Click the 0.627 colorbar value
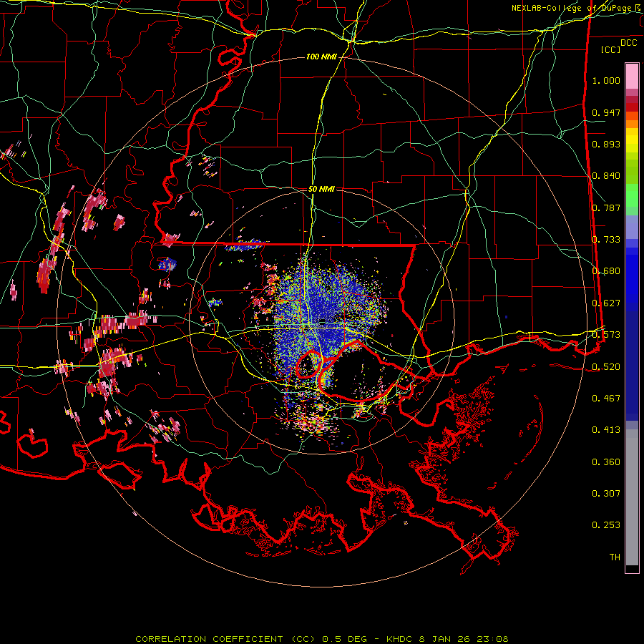The height and width of the screenshot is (644, 644). [x=606, y=303]
